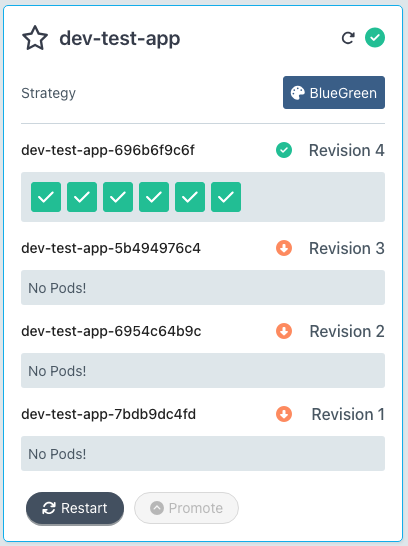Image resolution: width=408 pixels, height=546 pixels.
Task: Select the first green pod checkbox tile
Action: coord(46,197)
